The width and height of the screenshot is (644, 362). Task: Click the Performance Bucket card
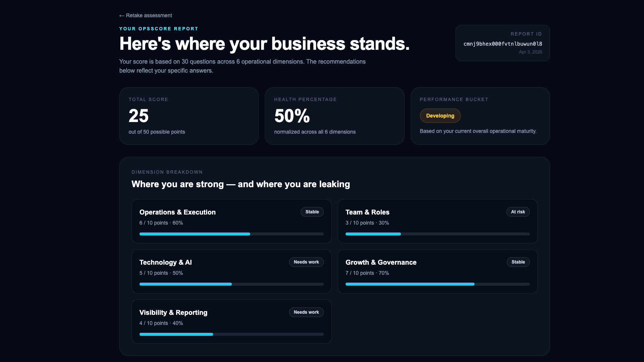[480, 116]
